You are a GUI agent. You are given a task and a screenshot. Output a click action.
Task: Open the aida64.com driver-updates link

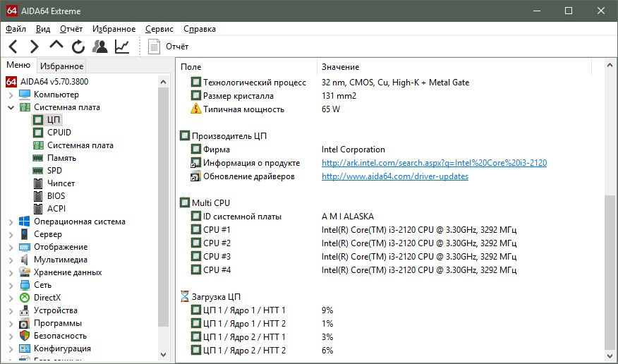click(x=394, y=176)
